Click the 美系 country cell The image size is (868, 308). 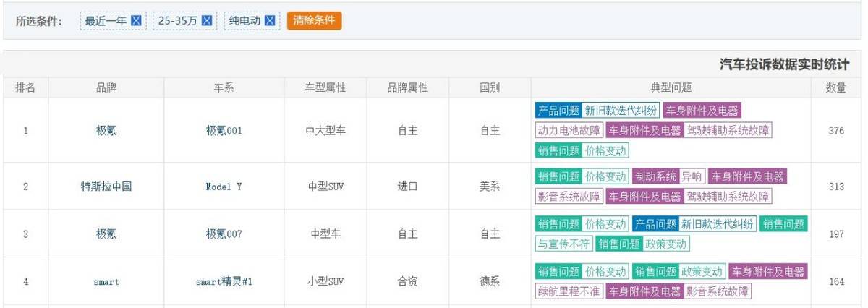(x=490, y=186)
